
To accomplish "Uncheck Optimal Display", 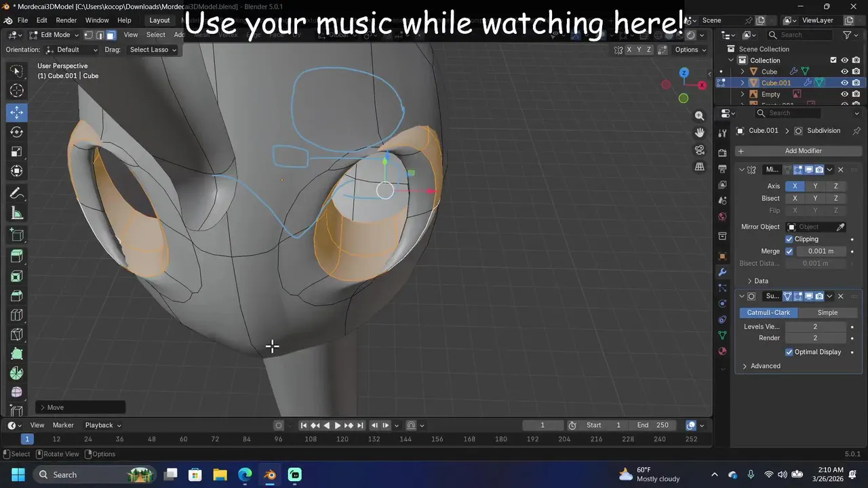I will click(789, 352).
